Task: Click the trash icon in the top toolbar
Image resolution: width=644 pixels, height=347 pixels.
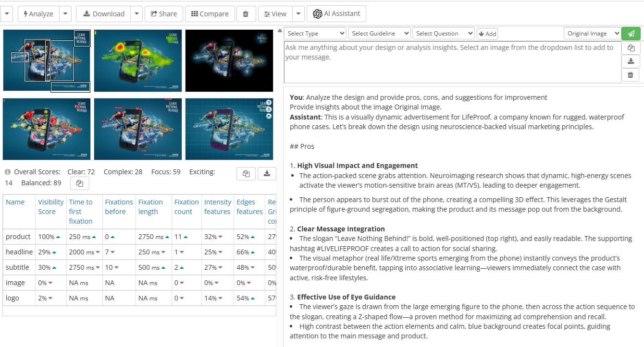Action: (246, 14)
